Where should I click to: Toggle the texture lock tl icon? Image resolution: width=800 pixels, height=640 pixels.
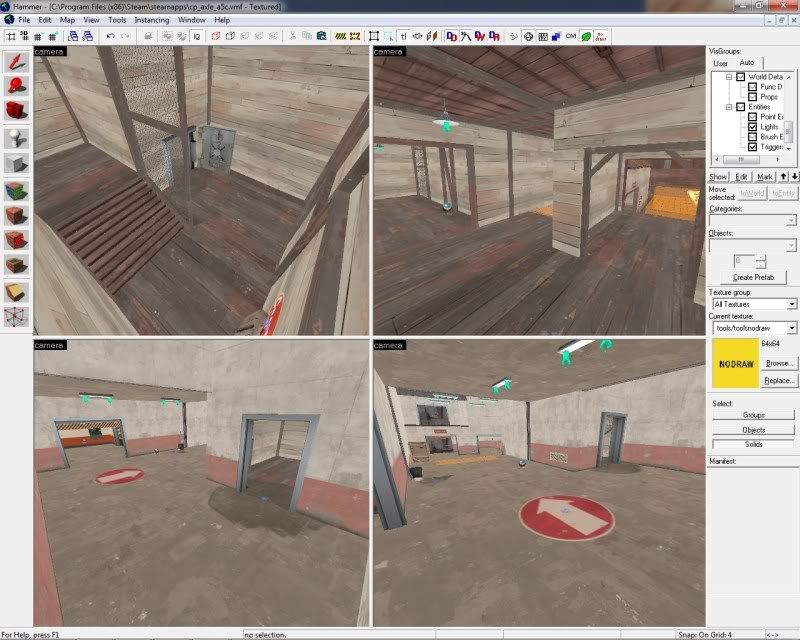pyautogui.click(x=403, y=36)
